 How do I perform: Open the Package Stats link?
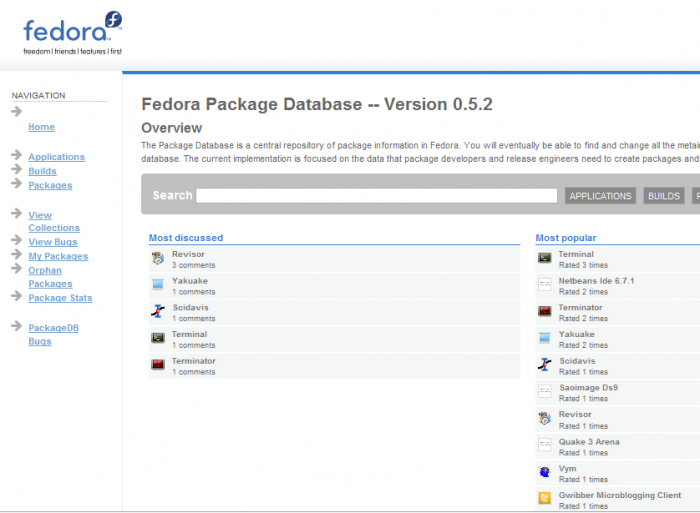tap(60, 298)
